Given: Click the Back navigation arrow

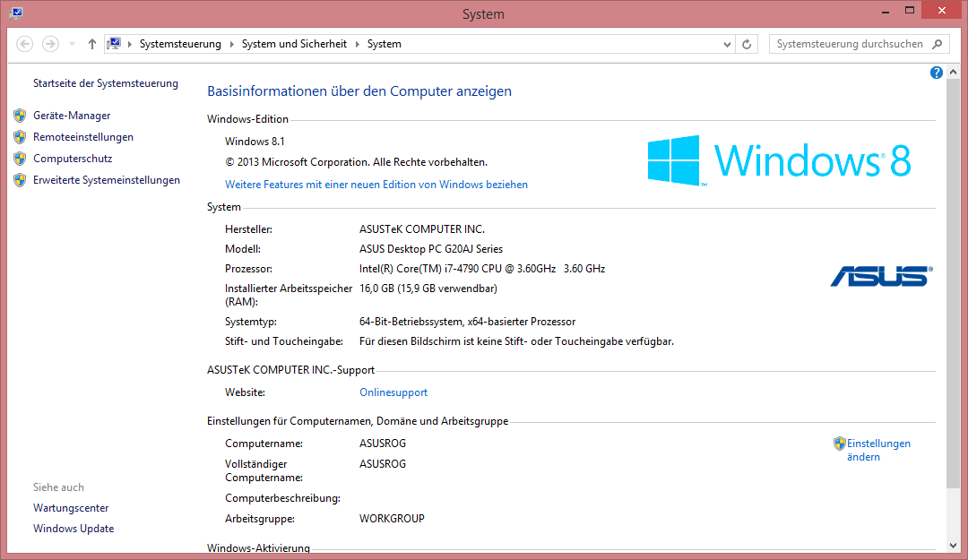Looking at the screenshot, I should (x=25, y=44).
